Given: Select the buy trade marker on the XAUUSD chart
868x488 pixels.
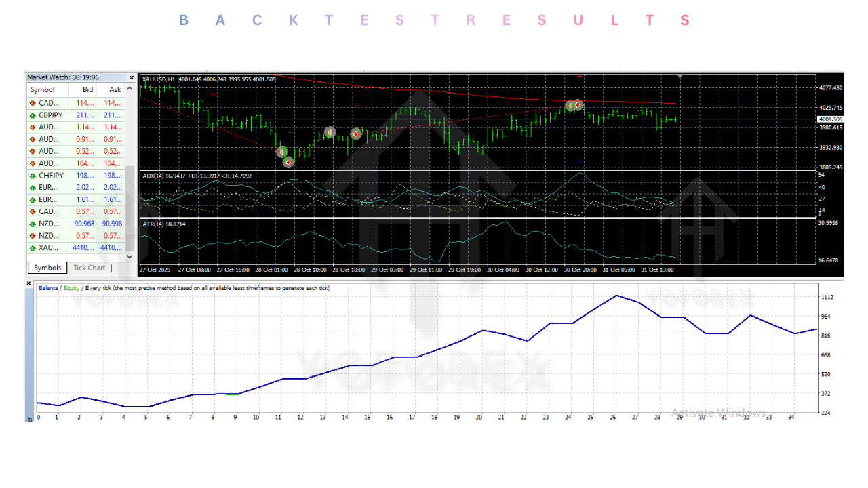Looking at the screenshot, I should click(x=330, y=132).
